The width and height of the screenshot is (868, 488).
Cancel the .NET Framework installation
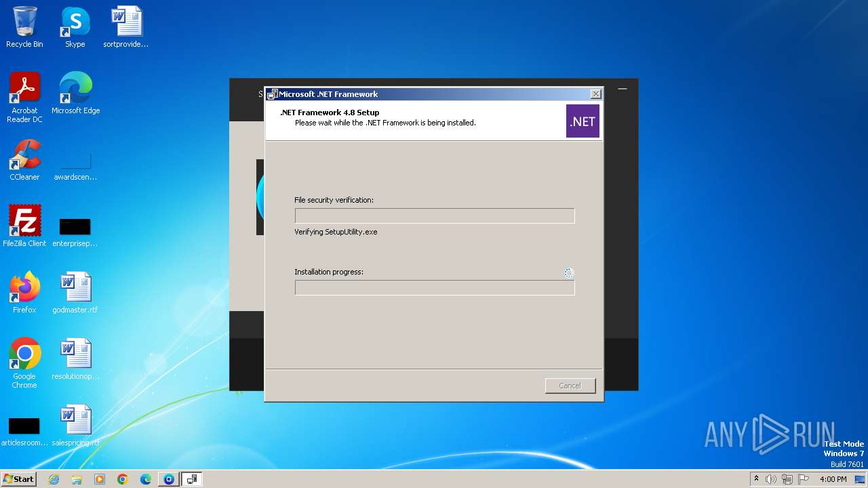pyautogui.click(x=570, y=386)
